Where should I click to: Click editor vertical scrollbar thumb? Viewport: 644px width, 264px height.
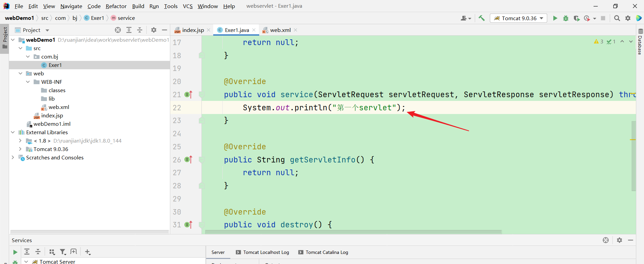634,156
